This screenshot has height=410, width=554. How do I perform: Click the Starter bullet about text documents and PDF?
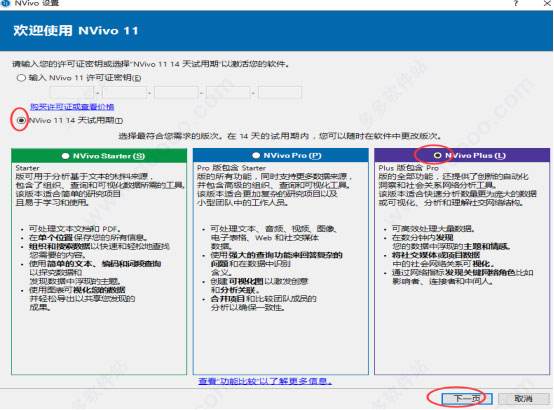(75, 229)
